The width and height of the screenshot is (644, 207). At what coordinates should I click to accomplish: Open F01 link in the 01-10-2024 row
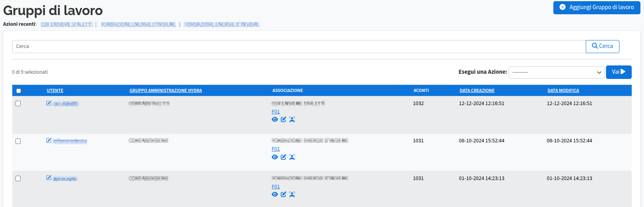click(275, 187)
